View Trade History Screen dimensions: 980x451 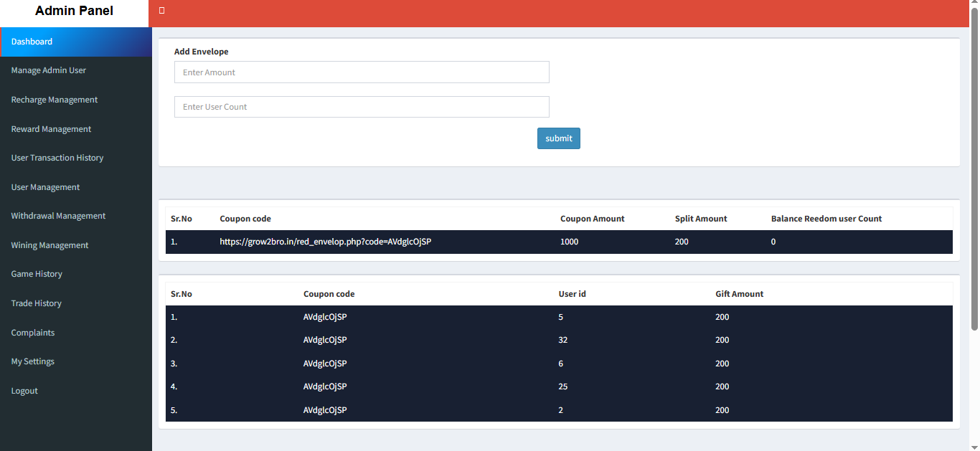click(37, 303)
